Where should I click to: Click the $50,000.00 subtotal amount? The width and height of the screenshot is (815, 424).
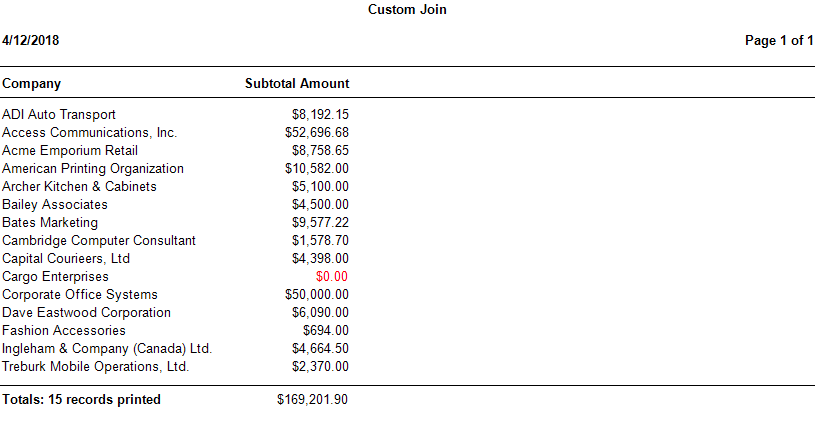pyautogui.click(x=317, y=295)
